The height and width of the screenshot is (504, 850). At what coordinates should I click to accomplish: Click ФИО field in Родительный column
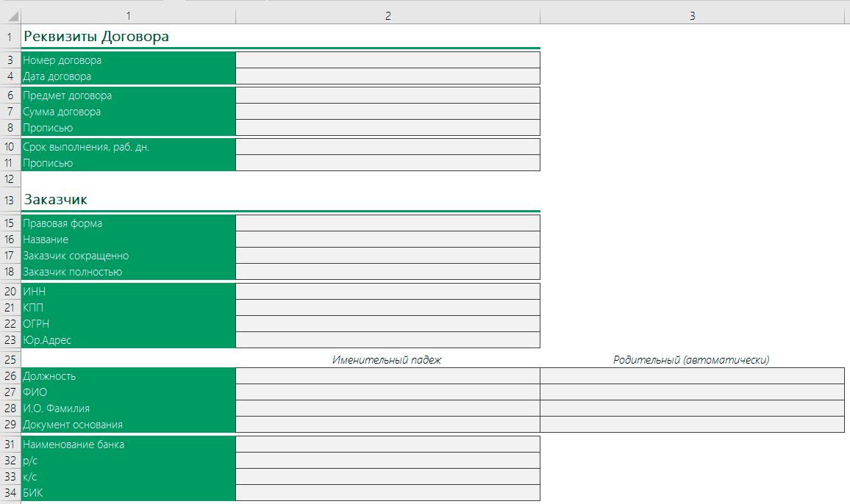pos(692,392)
